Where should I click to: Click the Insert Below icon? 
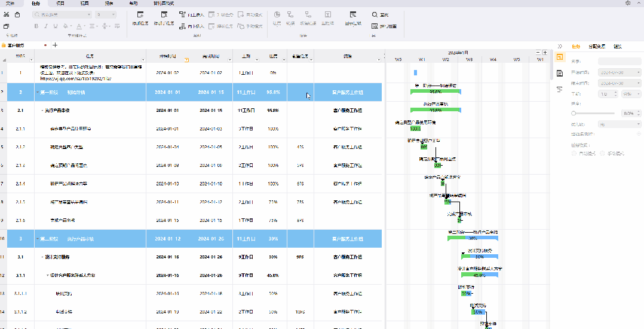coord(183,26)
